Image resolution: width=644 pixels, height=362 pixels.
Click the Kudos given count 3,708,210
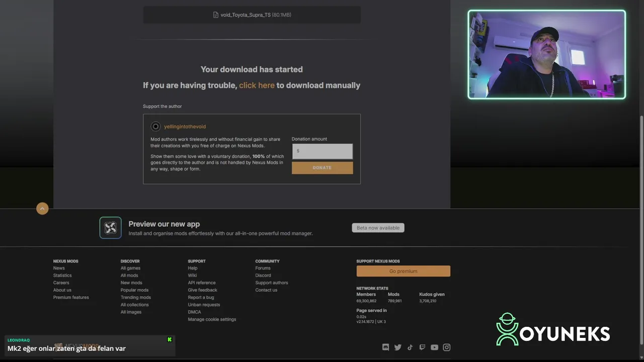428,301
